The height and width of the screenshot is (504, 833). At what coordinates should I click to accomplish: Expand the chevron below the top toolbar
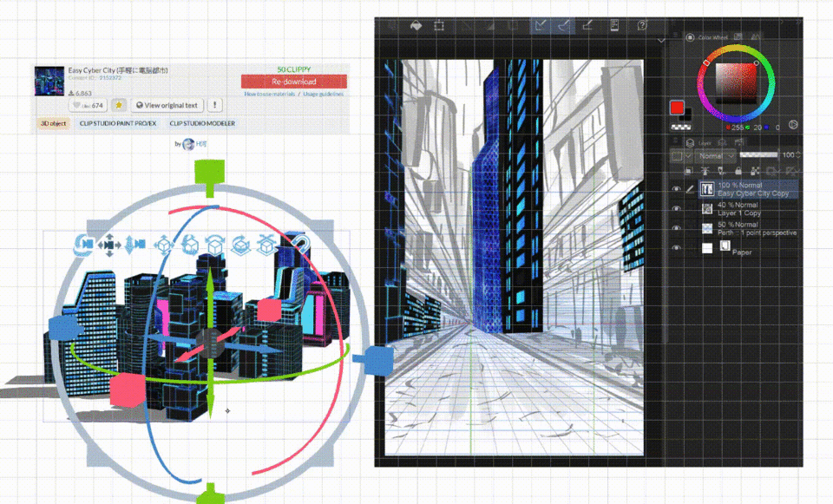[661, 41]
